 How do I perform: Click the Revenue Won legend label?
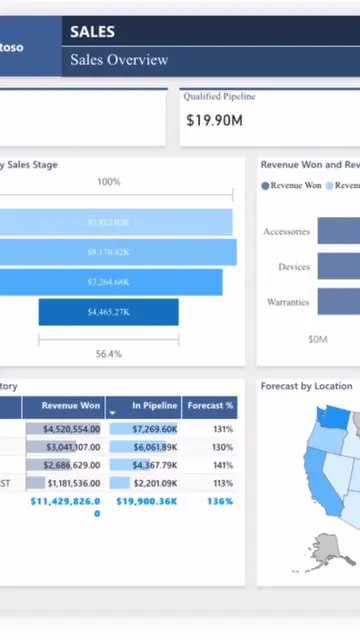[x=296, y=185]
